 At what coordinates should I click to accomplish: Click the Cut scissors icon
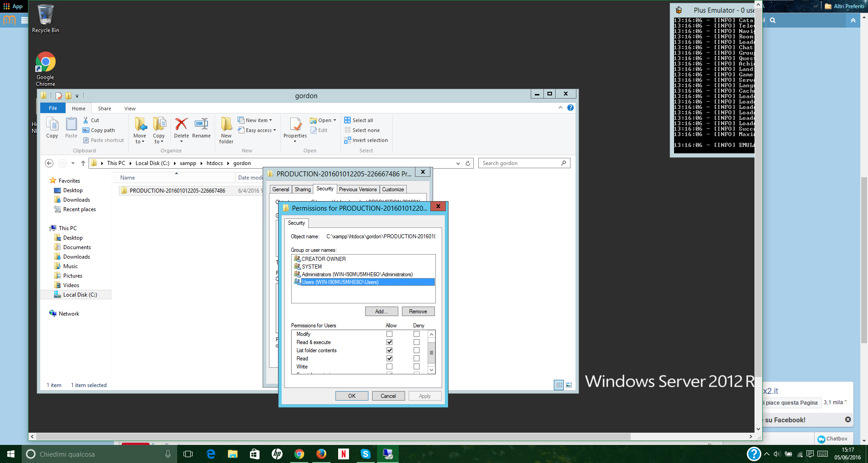tap(86, 120)
